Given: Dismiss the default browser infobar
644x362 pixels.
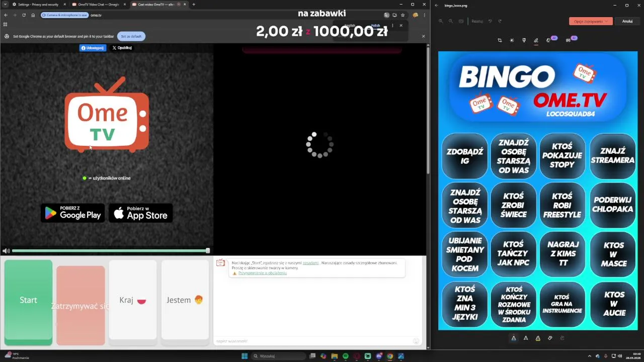Looking at the screenshot, I should pyautogui.click(x=423, y=36).
